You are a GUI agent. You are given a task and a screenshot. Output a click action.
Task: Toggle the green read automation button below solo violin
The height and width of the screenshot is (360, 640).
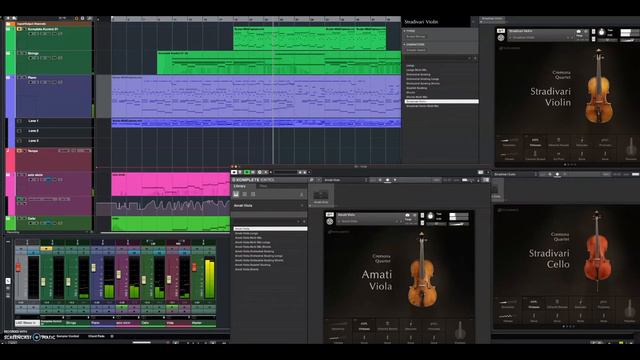[x=19, y=199]
